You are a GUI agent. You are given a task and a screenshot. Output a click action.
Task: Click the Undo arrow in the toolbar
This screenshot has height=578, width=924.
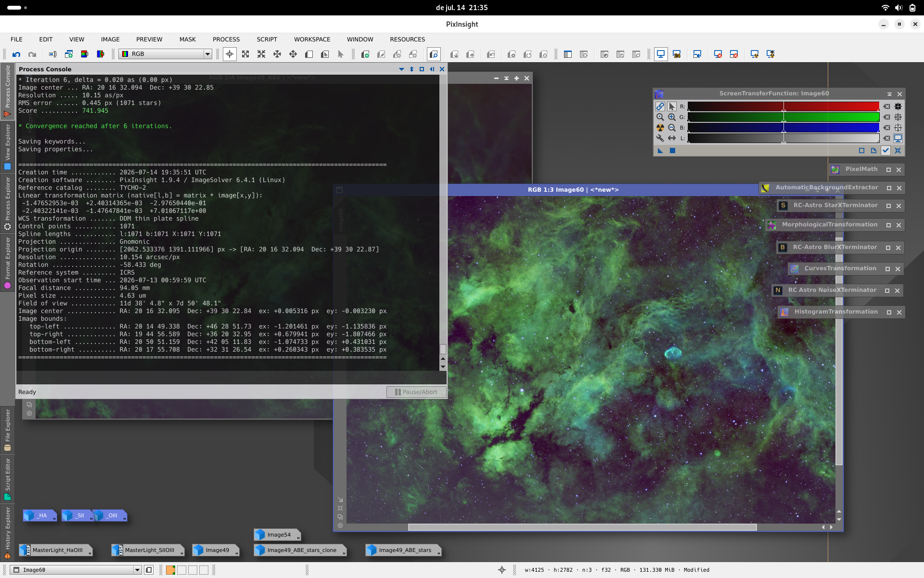tap(16, 54)
